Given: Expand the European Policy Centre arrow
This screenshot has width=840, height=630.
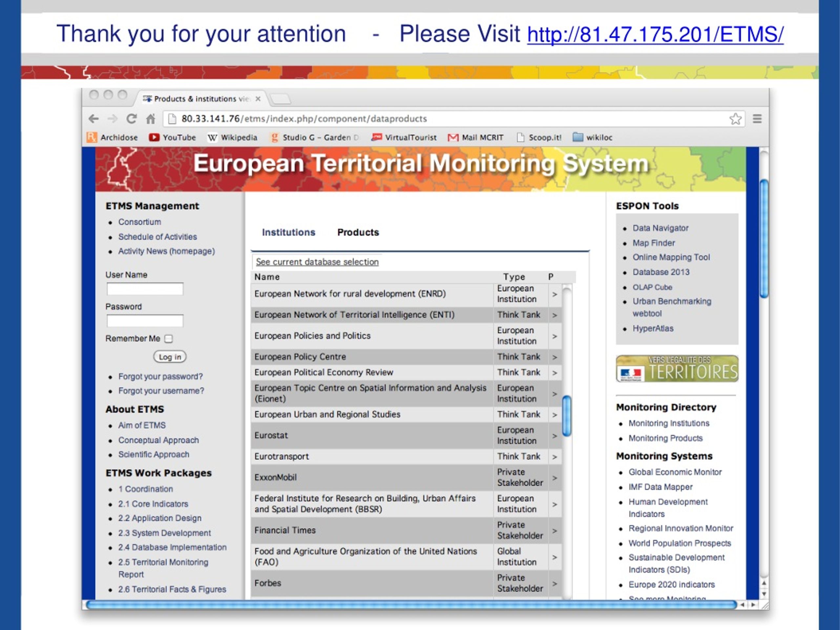Looking at the screenshot, I should click(555, 357).
